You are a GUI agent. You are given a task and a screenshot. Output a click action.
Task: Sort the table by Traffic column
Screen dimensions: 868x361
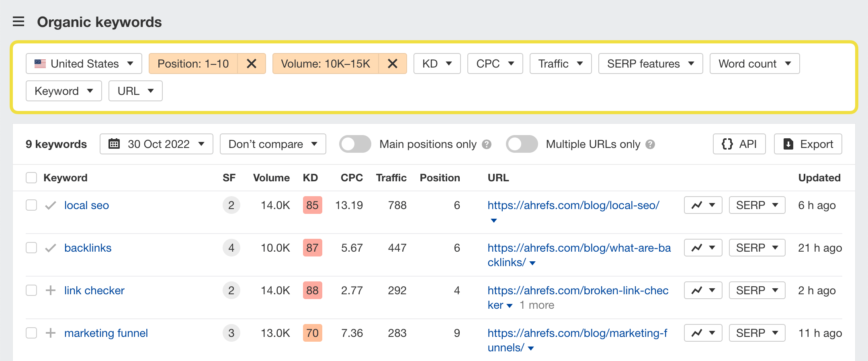click(x=391, y=178)
